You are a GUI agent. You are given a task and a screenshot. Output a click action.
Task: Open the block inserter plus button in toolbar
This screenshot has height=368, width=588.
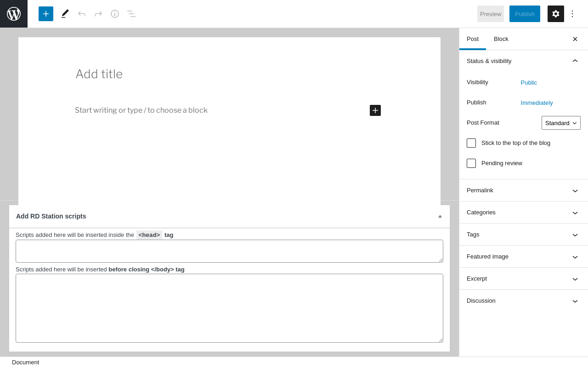click(46, 14)
